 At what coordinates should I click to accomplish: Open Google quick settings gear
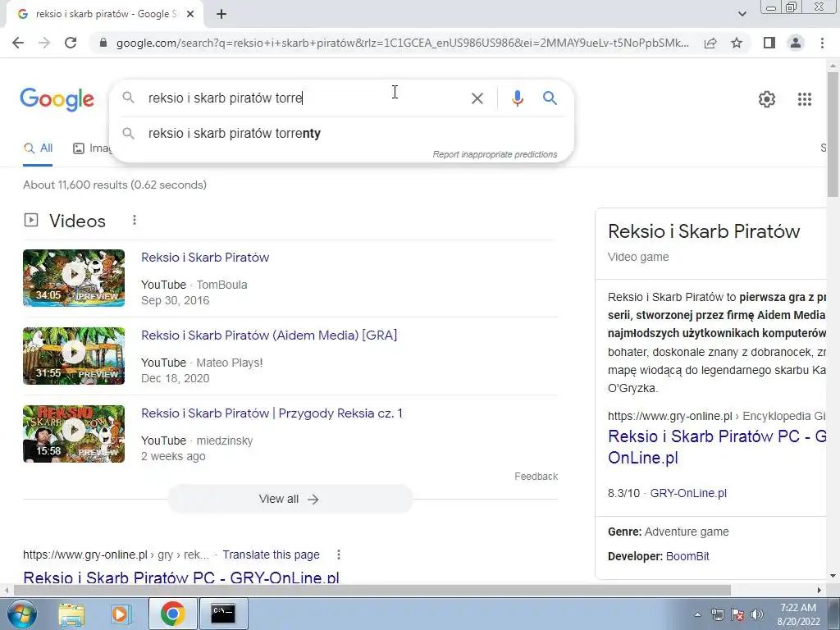tap(767, 99)
